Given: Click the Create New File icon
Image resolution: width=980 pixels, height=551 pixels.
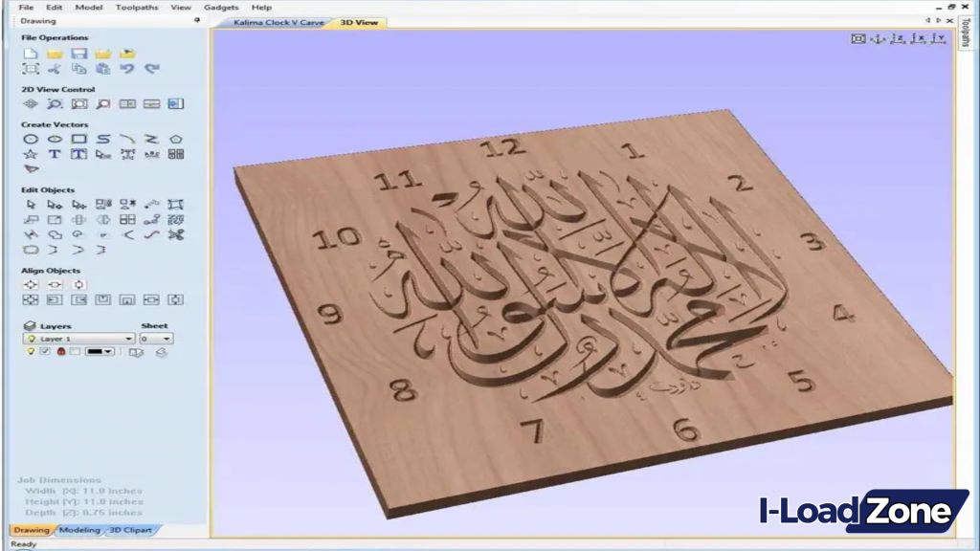Looking at the screenshot, I should pyautogui.click(x=31, y=54).
